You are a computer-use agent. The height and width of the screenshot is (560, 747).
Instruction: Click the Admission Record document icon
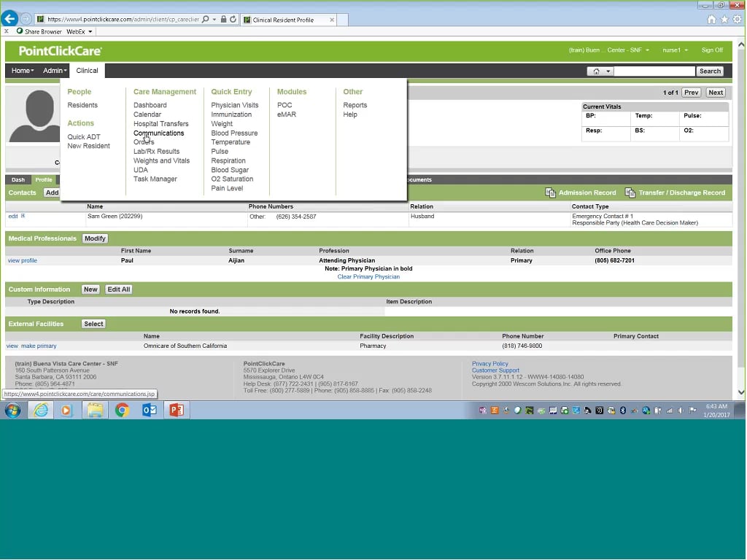tap(551, 192)
